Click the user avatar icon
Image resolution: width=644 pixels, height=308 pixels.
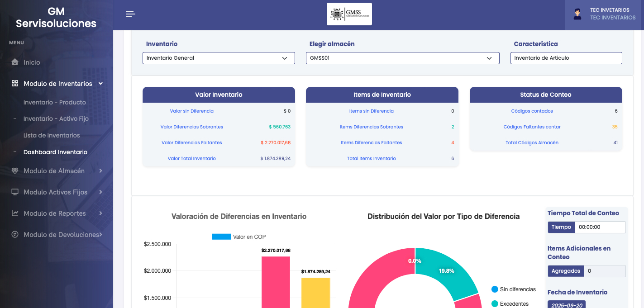tap(577, 14)
